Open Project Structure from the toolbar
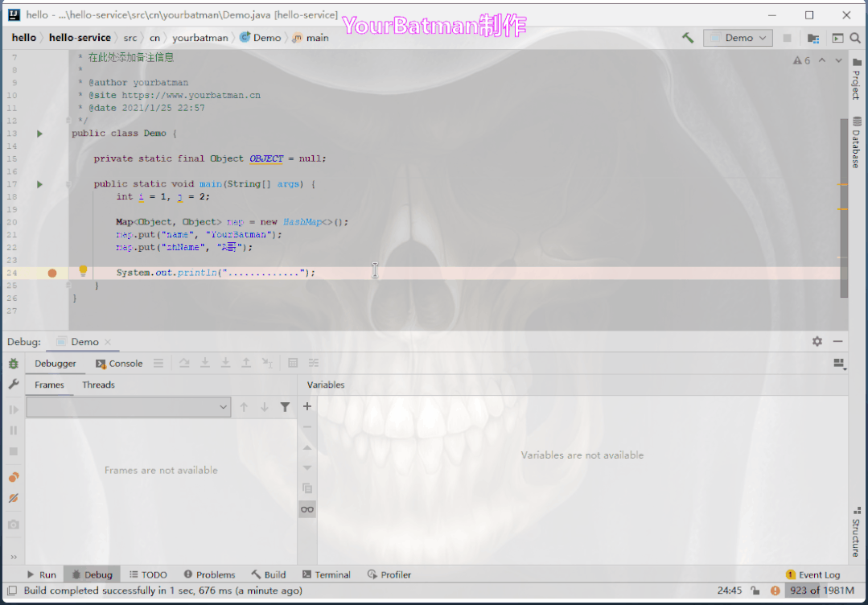This screenshot has width=868, height=605. 813,38
